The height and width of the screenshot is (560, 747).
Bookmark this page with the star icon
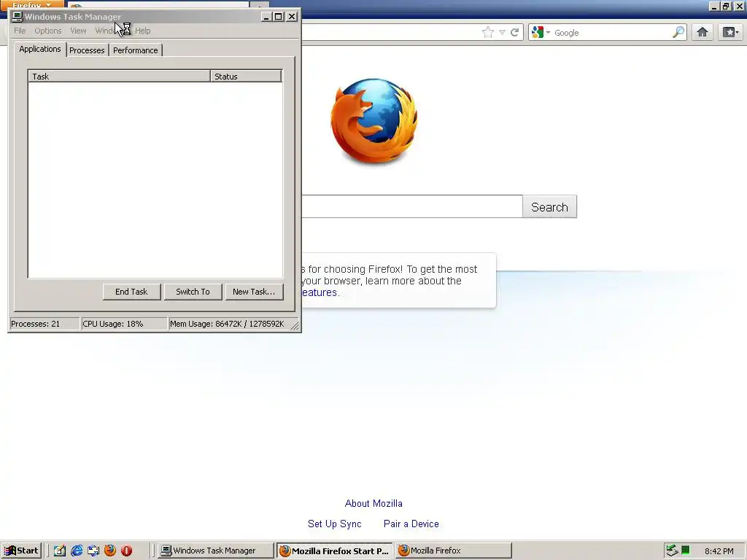[x=488, y=32]
